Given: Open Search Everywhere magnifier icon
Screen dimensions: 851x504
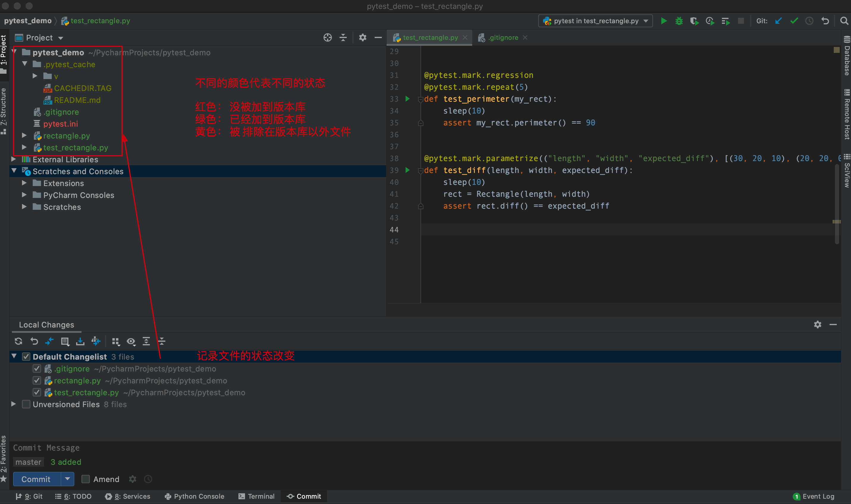Looking at the screenshot, I should 844,21.
